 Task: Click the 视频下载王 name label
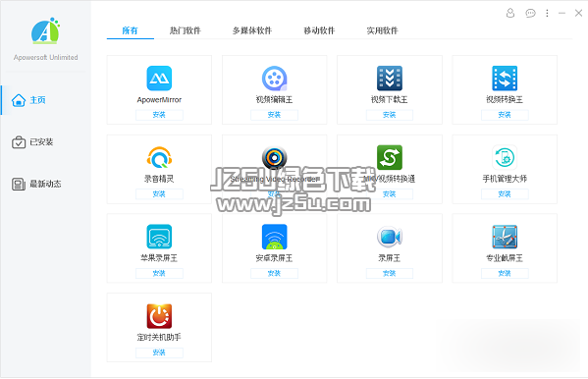(x=390, y=100)
